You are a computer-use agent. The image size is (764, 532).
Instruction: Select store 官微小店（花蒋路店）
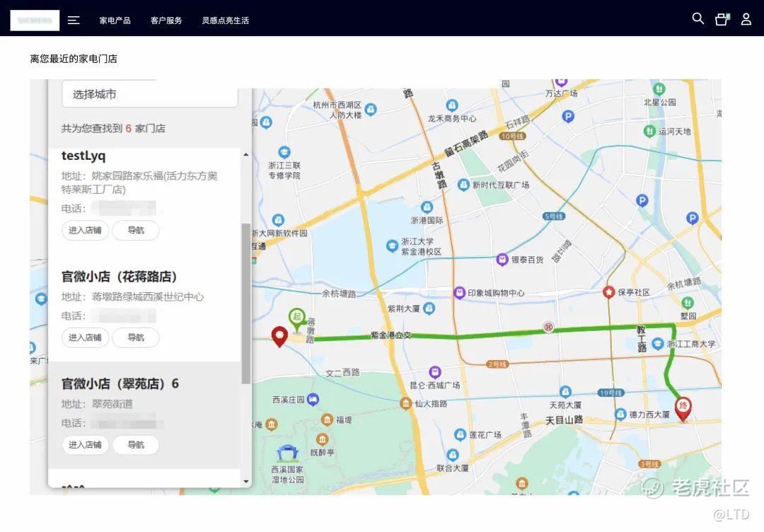click(119, 277)
